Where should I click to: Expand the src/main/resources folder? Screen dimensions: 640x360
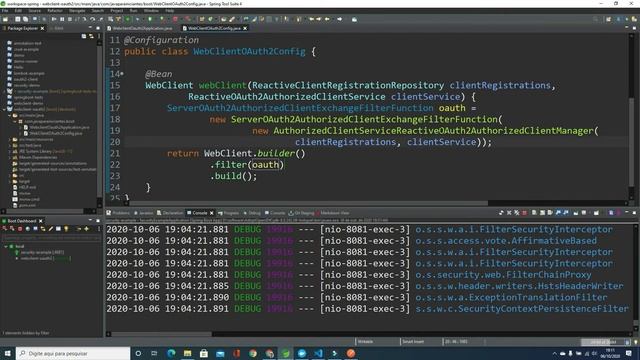coord(10,140)
